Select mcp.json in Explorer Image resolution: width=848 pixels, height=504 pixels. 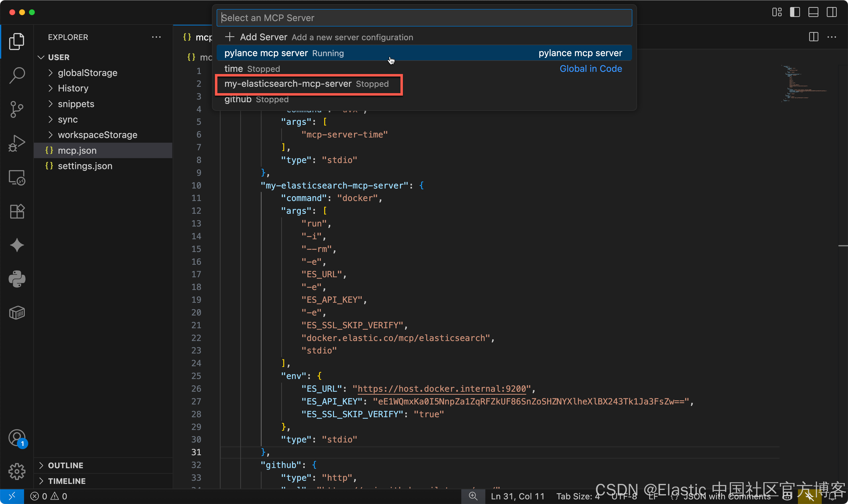(103, 151)
